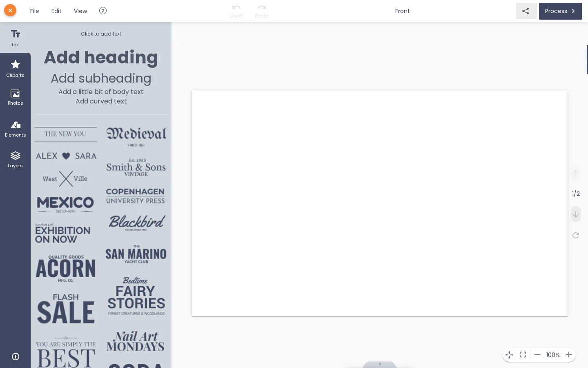Choose Blackbird text template
The height and width of the screenshot is (368, 588).
(x=136, y=223)
